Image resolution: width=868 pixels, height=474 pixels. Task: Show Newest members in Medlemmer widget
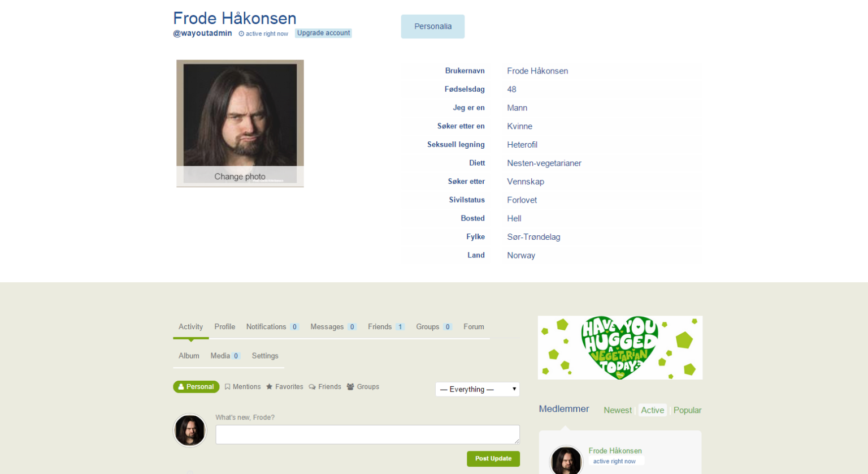618,410
